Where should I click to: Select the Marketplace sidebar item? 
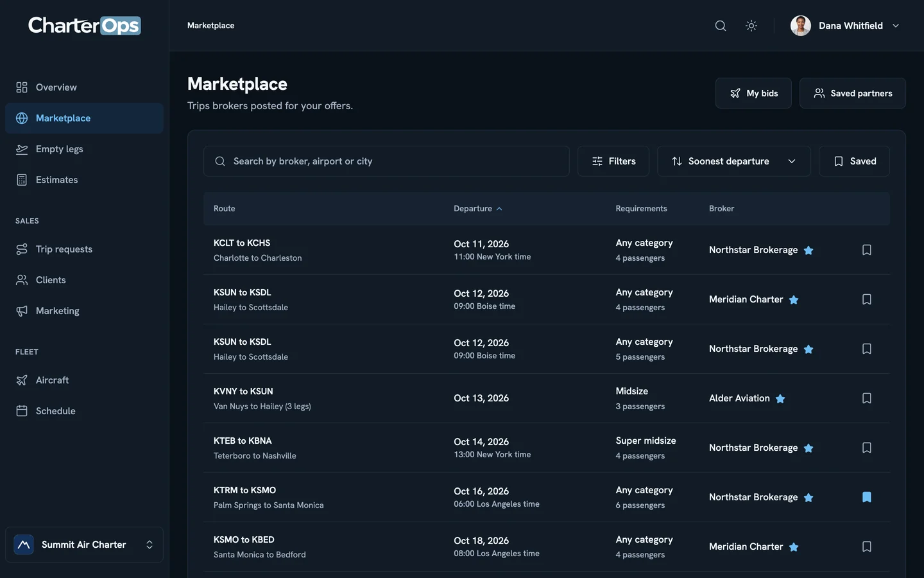pyautogui.click(x=84, y=118)
